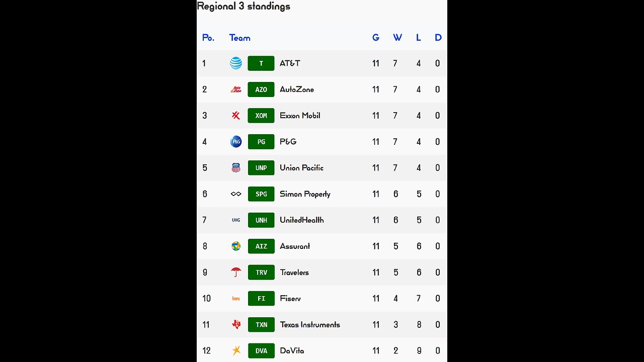The image size is (644, 362).
Task: Click the AT&T globe logo icon
Action: coord(236,63)
